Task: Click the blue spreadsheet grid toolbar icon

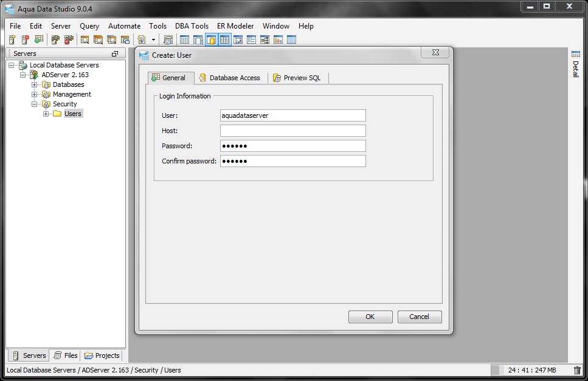Action: (292, 39)
